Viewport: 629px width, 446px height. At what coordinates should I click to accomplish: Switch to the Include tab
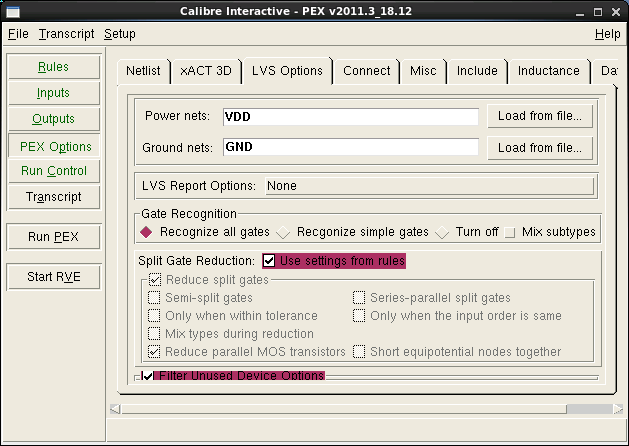[x=477, y=71]
